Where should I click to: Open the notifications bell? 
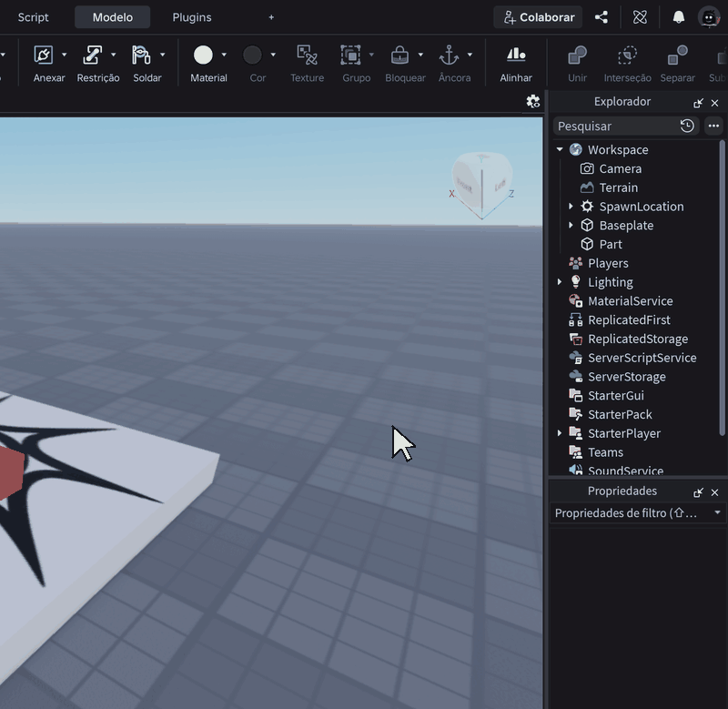click(678, 17)
